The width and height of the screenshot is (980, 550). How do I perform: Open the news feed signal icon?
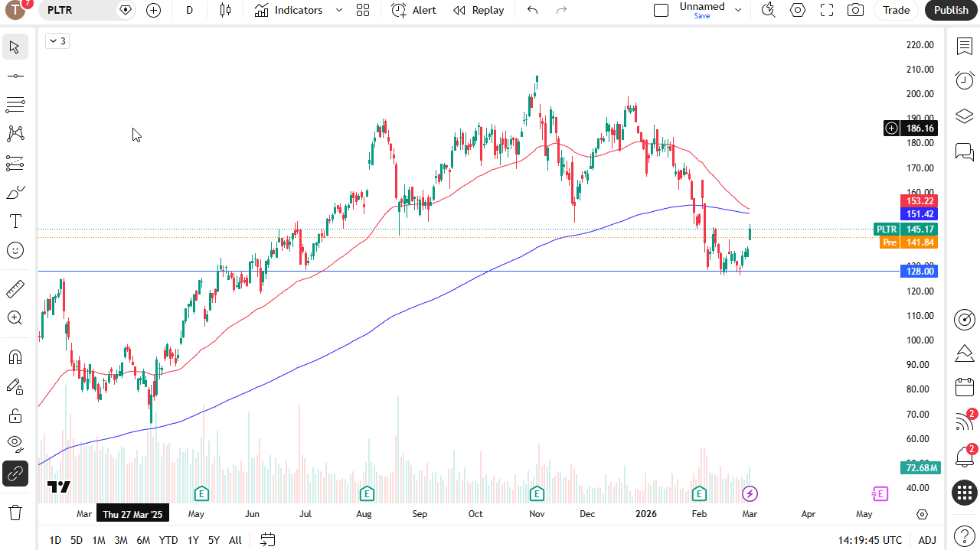pos(965,421)
